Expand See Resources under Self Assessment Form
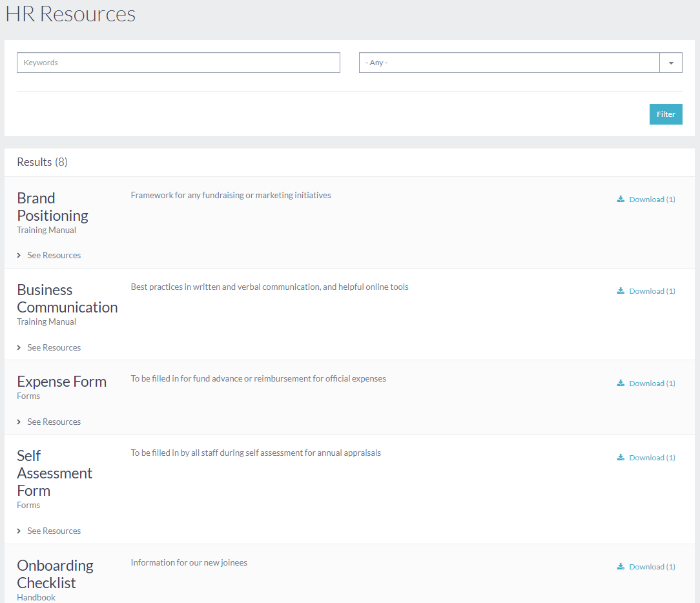Screen dimensions: 700x603 (x=49, y=531)
